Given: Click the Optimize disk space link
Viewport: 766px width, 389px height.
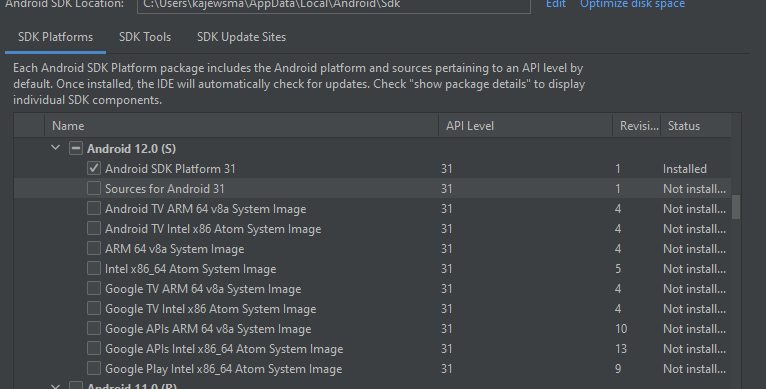Looking at the screenshot, I should pyautogui.click(x=632, y=4).
